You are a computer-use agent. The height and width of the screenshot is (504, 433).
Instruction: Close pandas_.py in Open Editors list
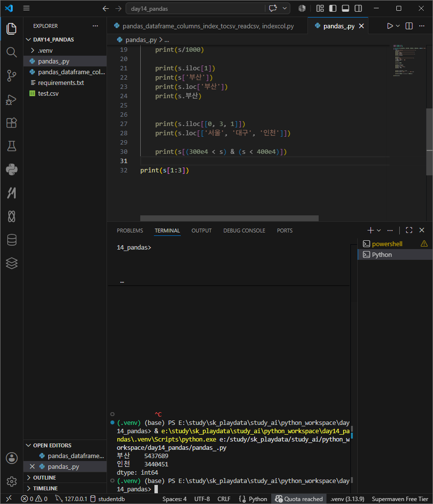coord(32,466)
